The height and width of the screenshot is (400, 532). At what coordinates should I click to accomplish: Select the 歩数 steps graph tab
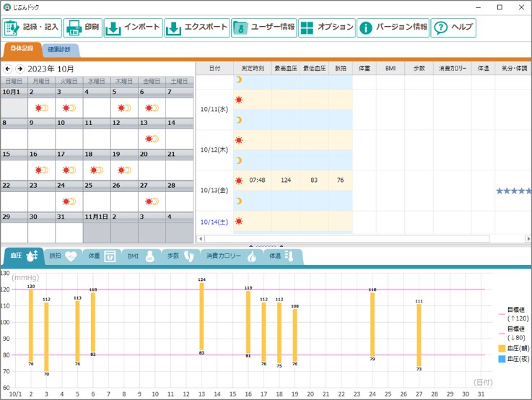[180, 256]
